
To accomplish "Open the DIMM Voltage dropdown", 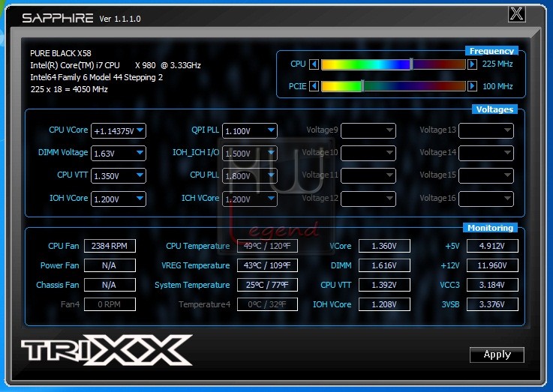I will (x=119, y=153).
